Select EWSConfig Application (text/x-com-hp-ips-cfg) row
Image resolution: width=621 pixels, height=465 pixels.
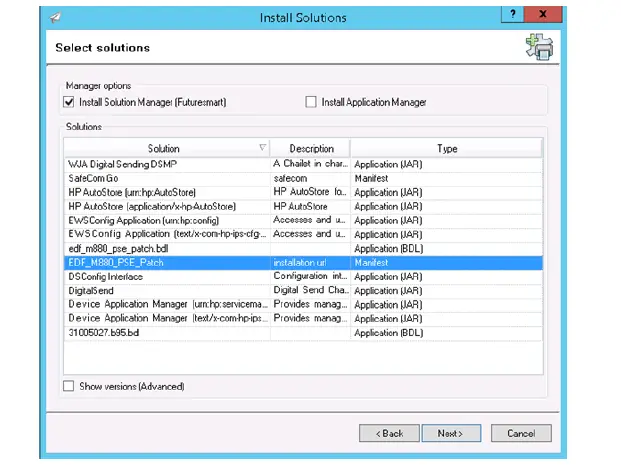(303, 234)
